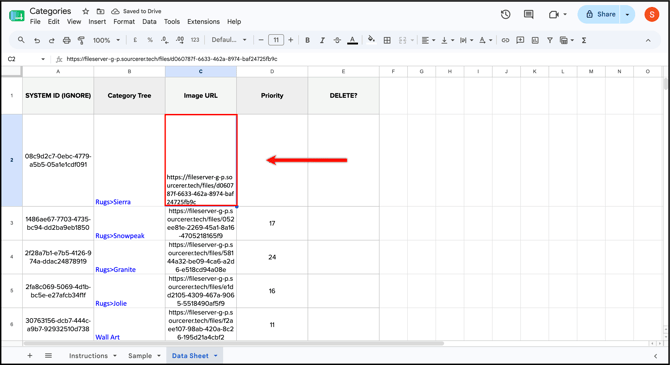Viewport: 670px width, 365px height.
Task: Activate the paint format tool
Action: click(x=81, y=40)
